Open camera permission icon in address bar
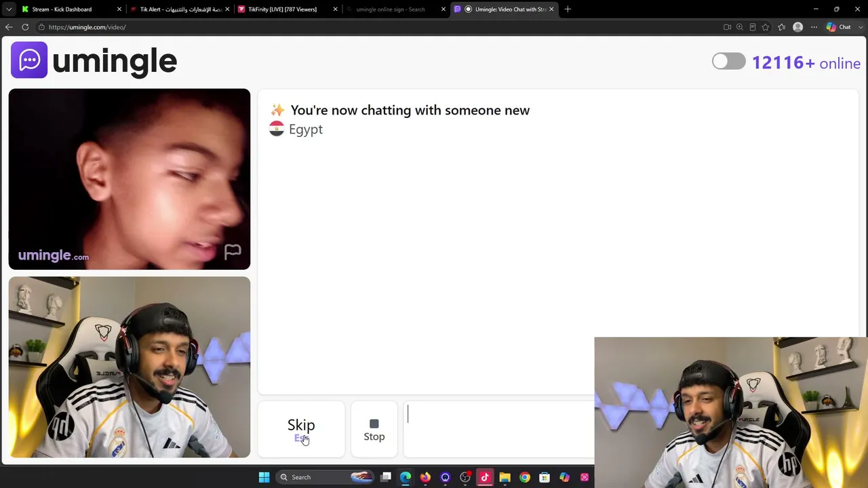868x488 pixels. (727, 27)
